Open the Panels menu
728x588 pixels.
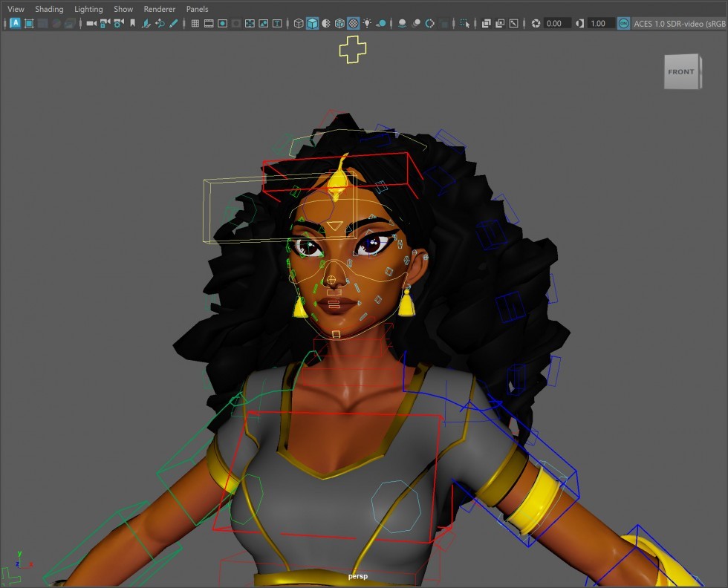[x=197, y=9]
